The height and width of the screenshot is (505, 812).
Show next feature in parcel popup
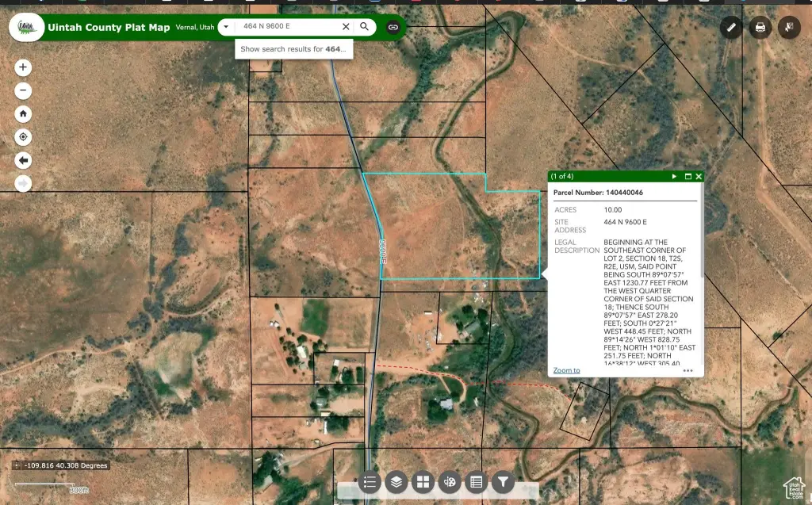coord(674,176)
